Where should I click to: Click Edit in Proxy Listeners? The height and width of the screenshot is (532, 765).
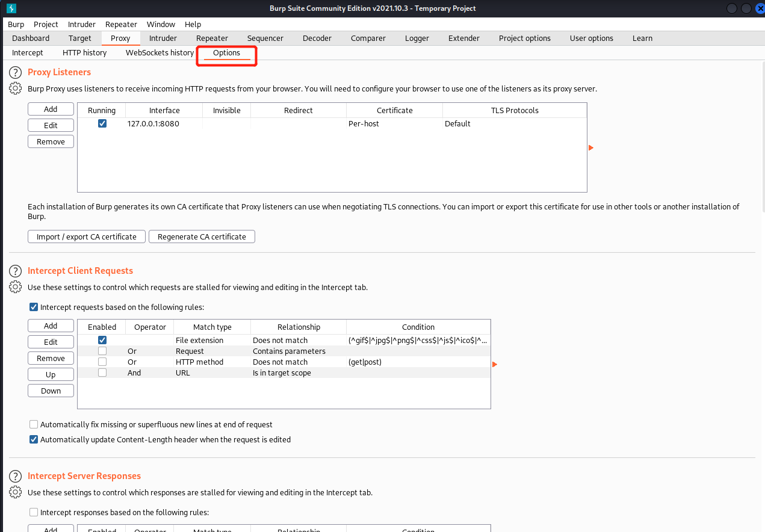[51, 125]
